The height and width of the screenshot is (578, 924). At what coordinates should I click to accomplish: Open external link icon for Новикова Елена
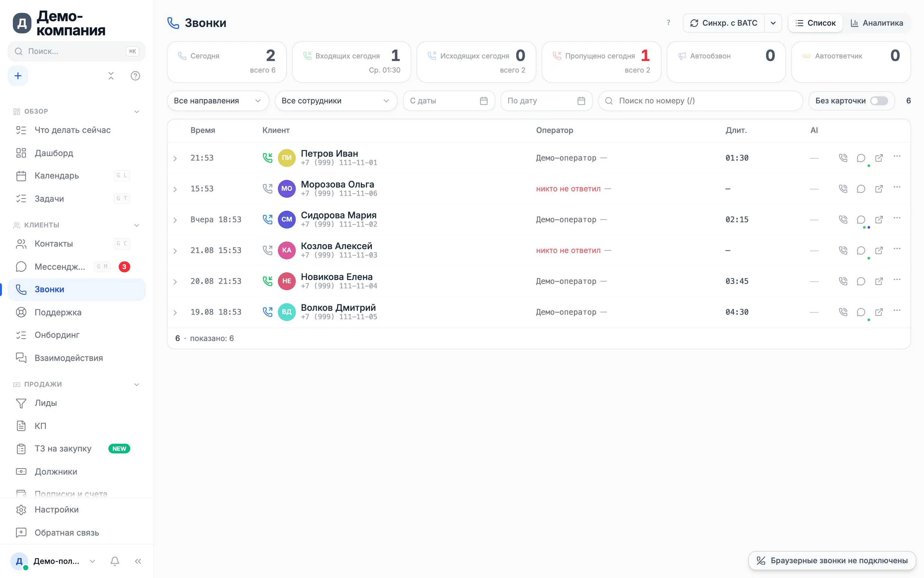(879, 281)
